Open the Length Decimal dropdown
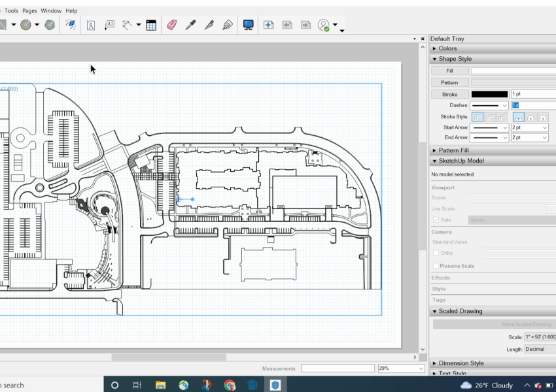 [540, 349]
